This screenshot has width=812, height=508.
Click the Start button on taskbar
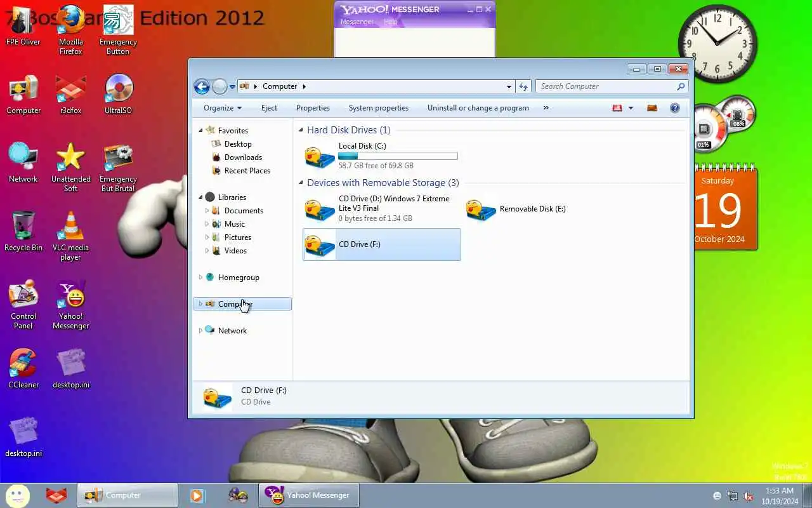point(18,495)
